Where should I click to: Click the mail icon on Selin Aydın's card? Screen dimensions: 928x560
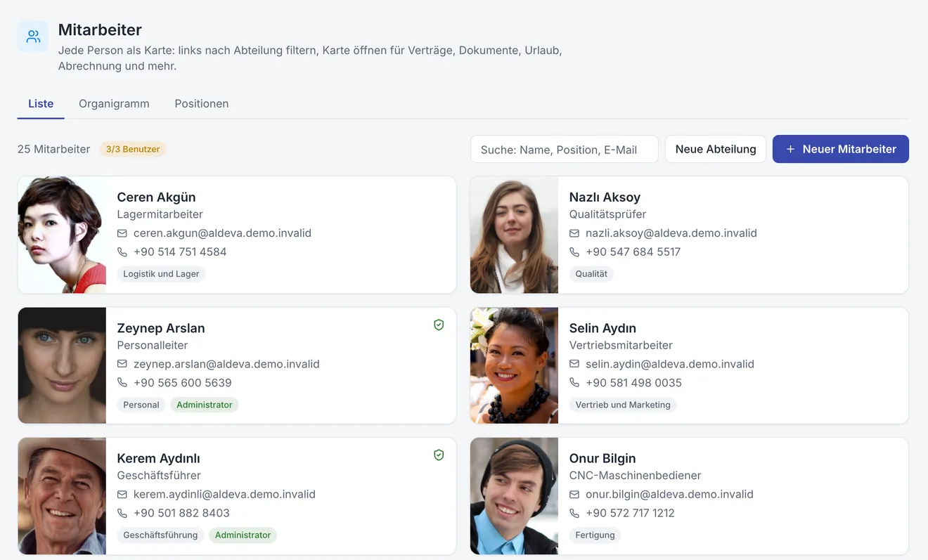574,364
